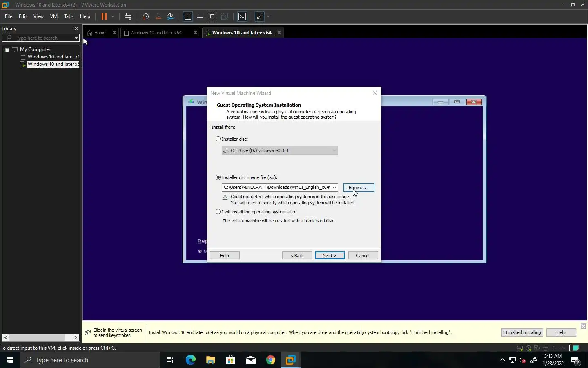Click I Finished Installing button

(x=522, y=332)
